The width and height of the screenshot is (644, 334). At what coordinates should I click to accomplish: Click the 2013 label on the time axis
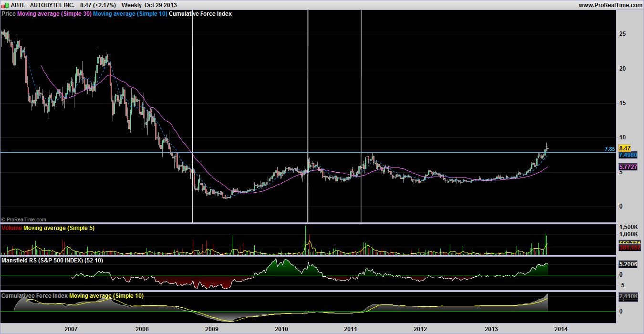[491, 329]
